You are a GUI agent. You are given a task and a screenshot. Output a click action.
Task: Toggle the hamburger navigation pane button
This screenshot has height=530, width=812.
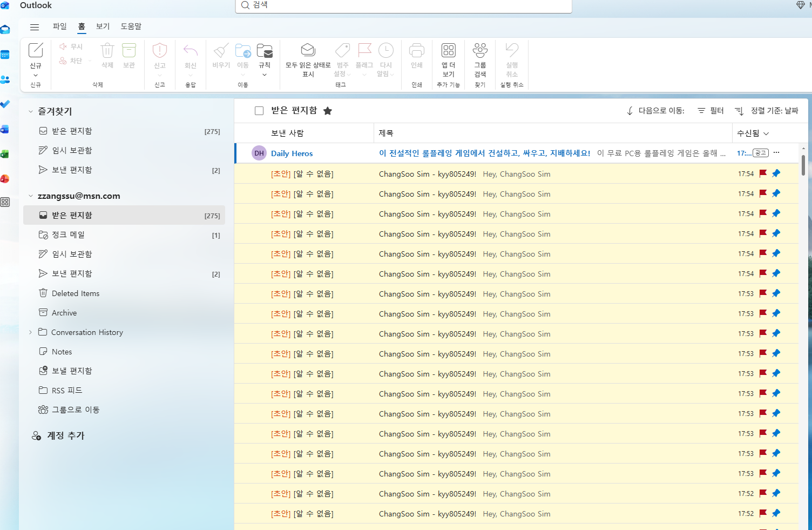[x=35, y=27]
